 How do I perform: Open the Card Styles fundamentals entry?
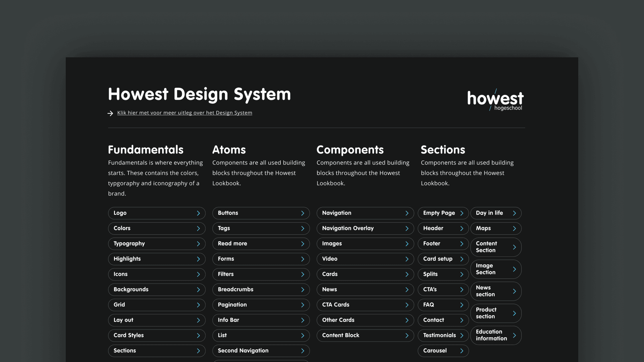point(156,335)
